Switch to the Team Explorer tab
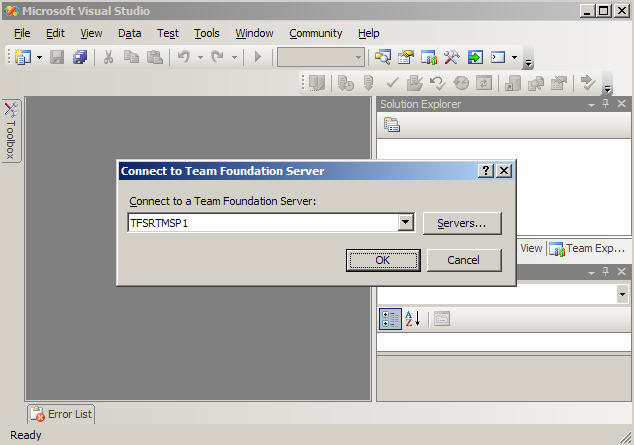 point(588,248)
